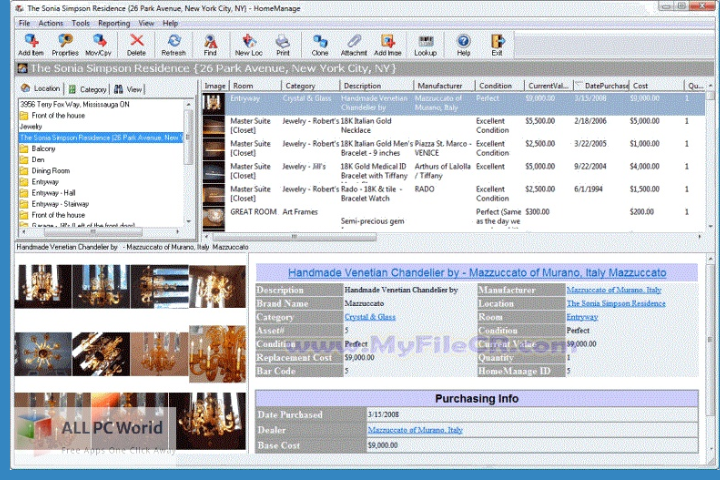Open the Find tool

pyautogui.click(x=210, y=45)
